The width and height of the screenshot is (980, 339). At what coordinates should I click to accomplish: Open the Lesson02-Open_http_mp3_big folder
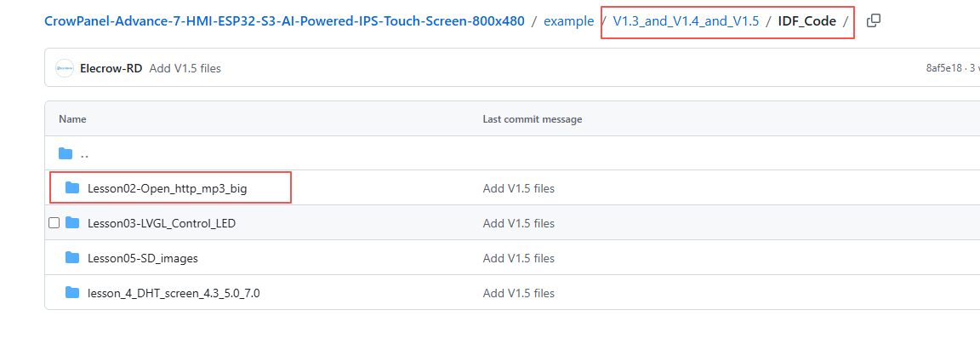168,188
